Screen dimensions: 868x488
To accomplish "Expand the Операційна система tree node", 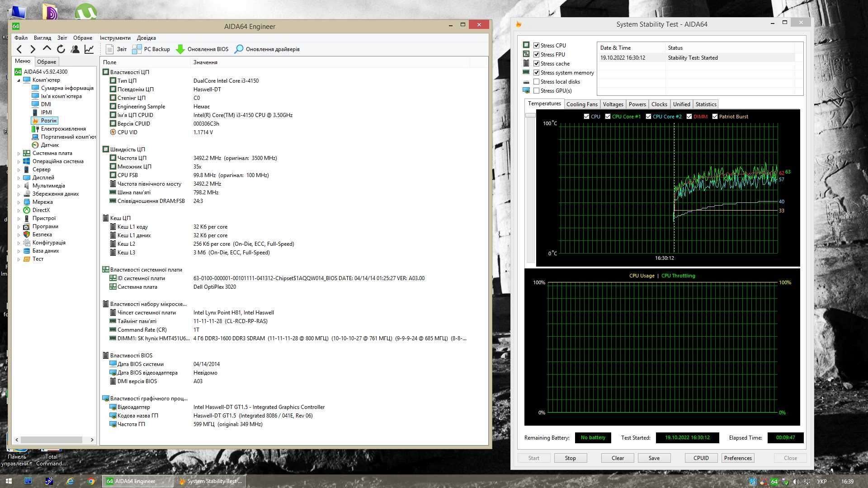I will (x=19, y=162).
